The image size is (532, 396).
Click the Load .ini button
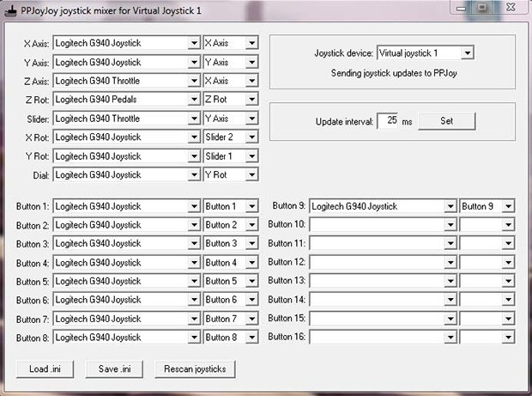(45, 369)
